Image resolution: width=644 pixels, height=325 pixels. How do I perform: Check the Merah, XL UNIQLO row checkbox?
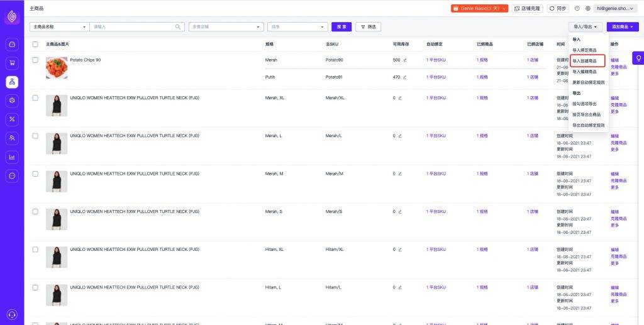[x=35, y=97]
